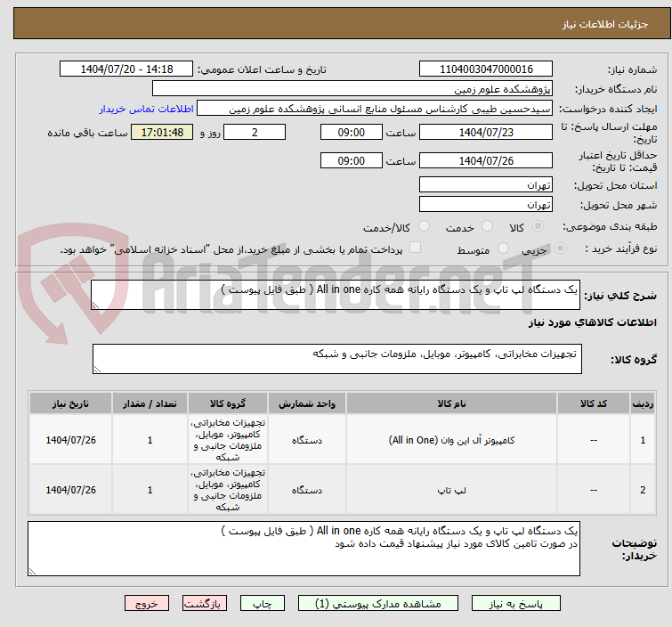
Task: Click the نام کالا column header
Action: [x=451, y=403]
